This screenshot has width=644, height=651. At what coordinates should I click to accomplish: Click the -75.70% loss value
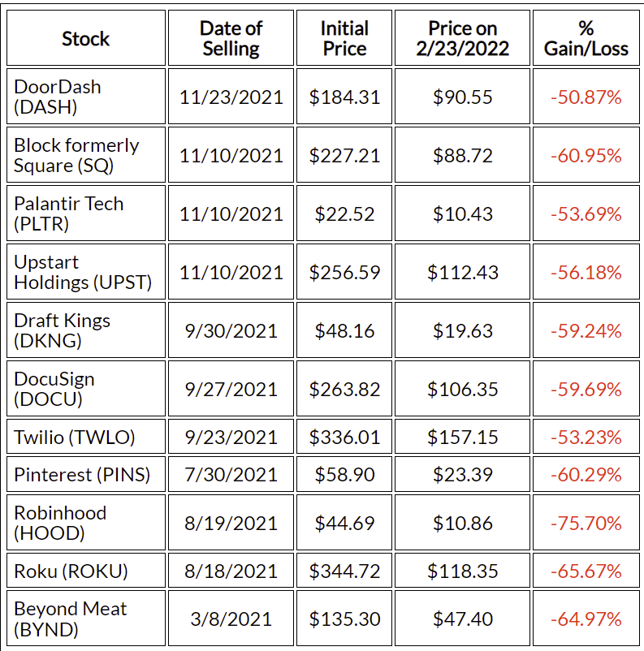(586, 523)
